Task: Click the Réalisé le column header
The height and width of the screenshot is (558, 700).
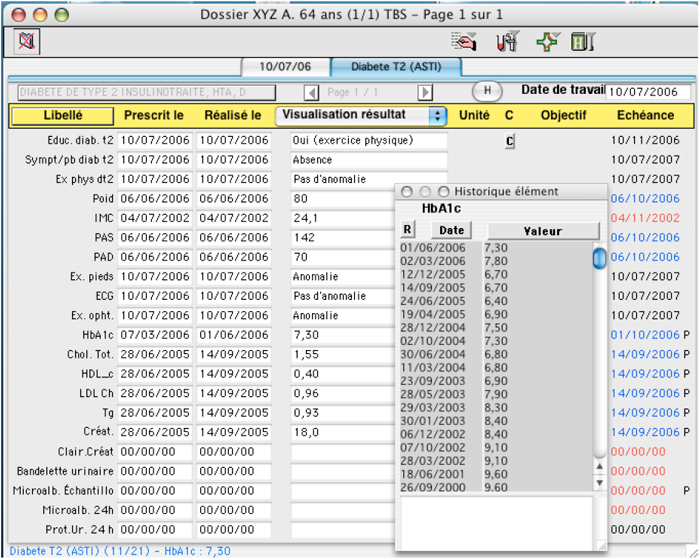Action: [233, 116]
